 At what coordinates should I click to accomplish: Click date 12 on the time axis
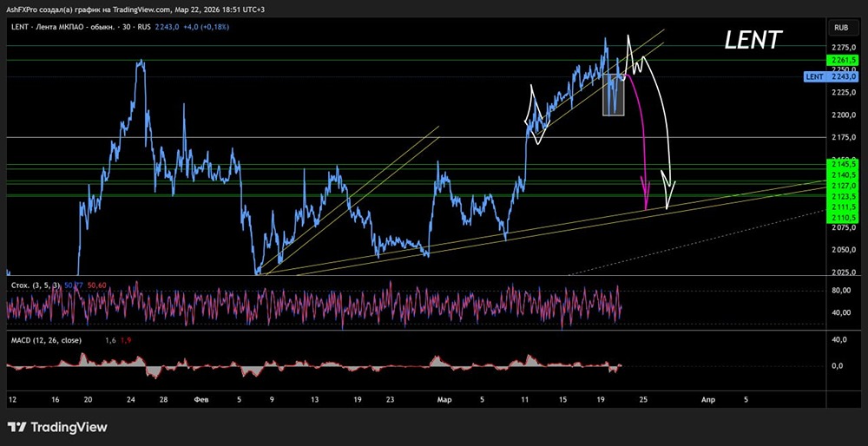click(x=11, y=399)
